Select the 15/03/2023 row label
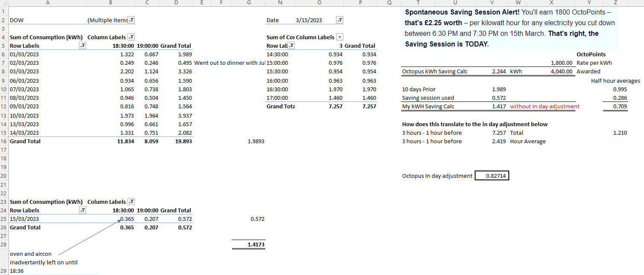This screenshot has height=275, width=644. tap(24, 219)
